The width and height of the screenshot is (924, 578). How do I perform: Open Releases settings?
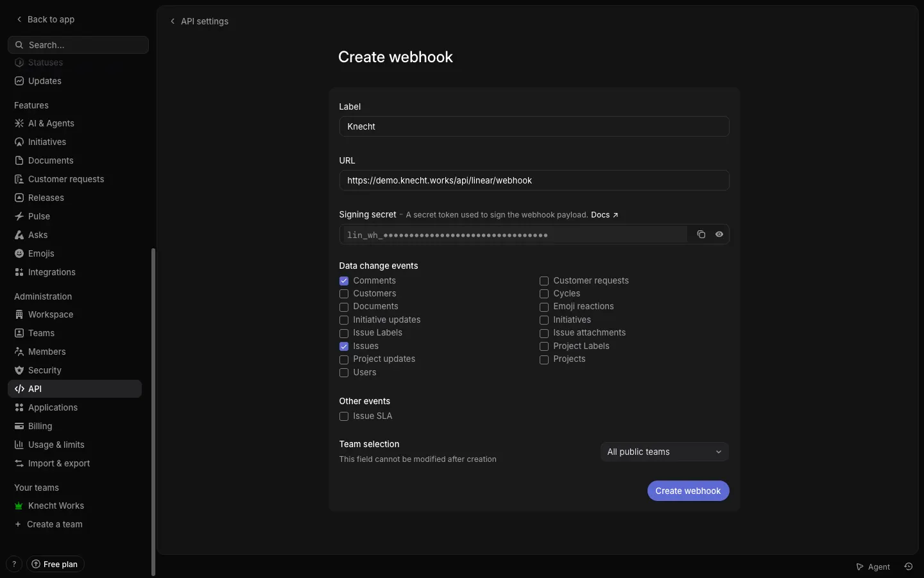(x=74, y=198)
